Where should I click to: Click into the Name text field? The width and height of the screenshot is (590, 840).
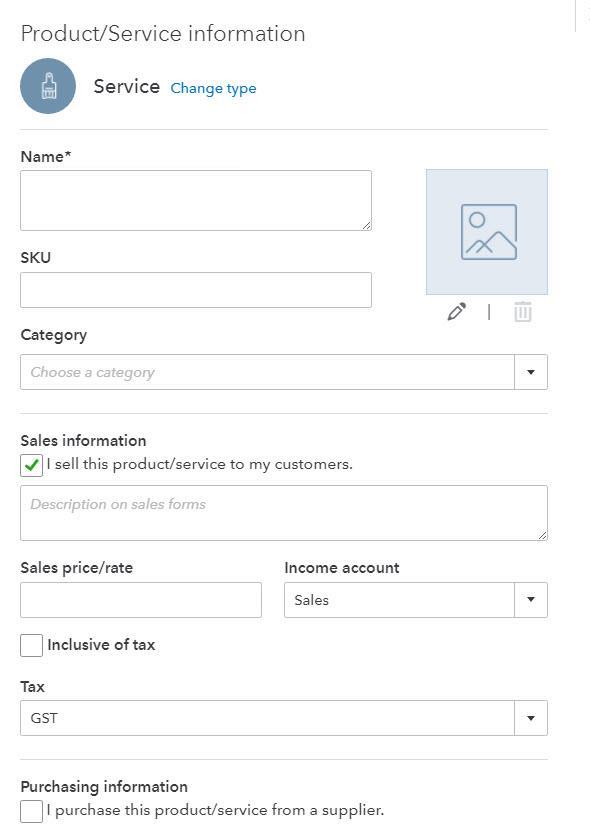click(196, 200)
